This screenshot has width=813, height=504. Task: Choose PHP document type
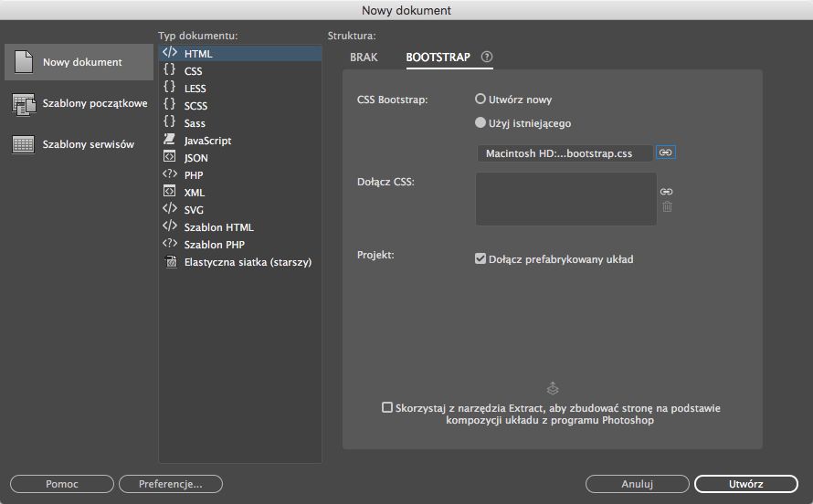[240, 175]
